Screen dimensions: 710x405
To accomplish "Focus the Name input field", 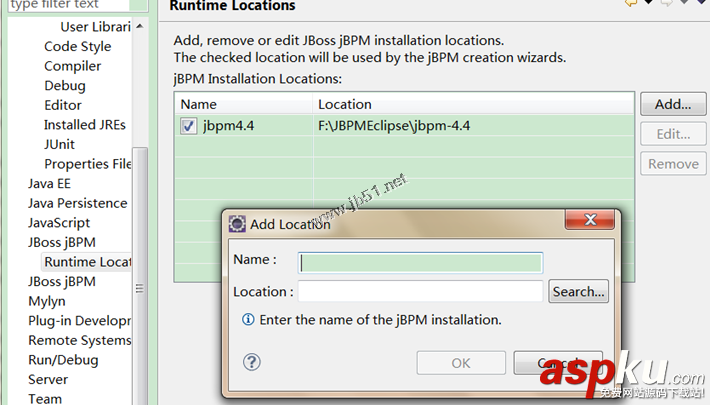I will click(420, 263).
